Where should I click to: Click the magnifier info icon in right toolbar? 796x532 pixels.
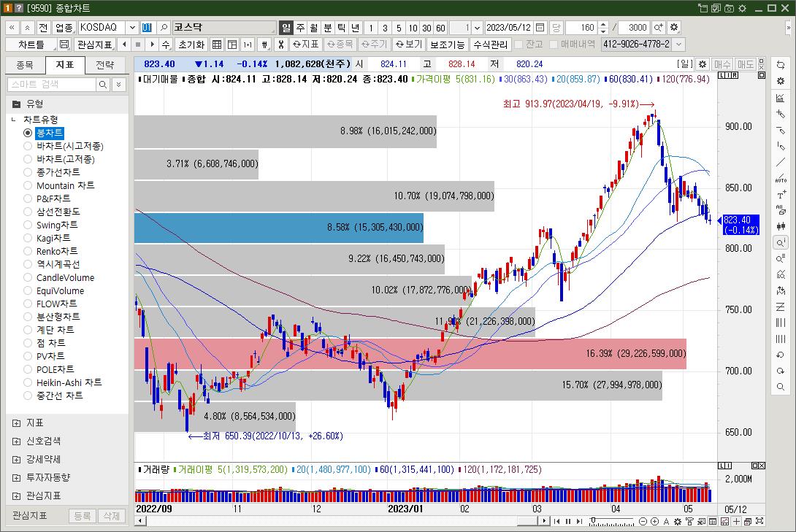(x=781, y=243)
